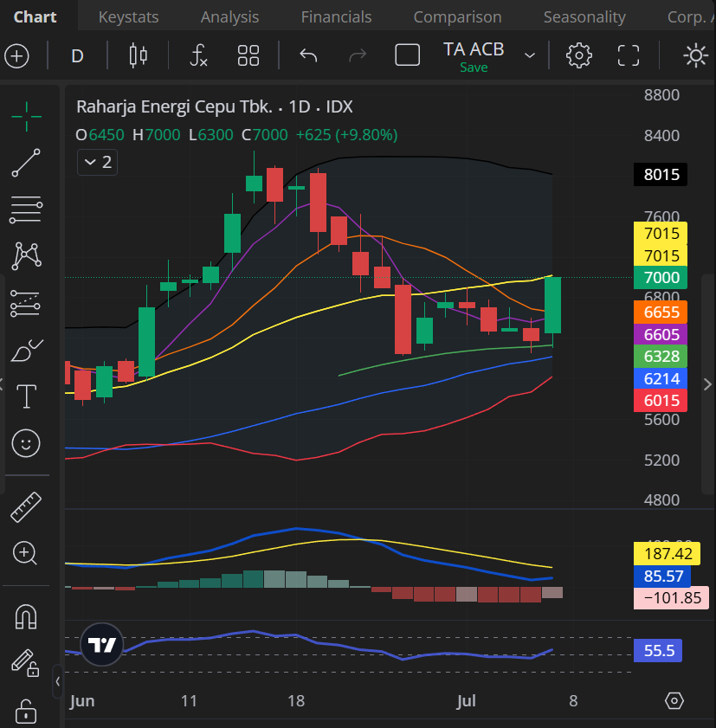The width and height of the screenshot is (716, 728).
Task: Click the yellow 187.42 MACD signal label
Action: tap(667, 554)
